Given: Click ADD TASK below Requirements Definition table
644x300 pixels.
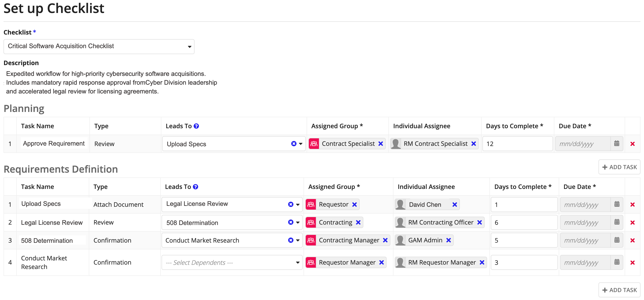Looking at the screenshot, I should tap(619, 290).
